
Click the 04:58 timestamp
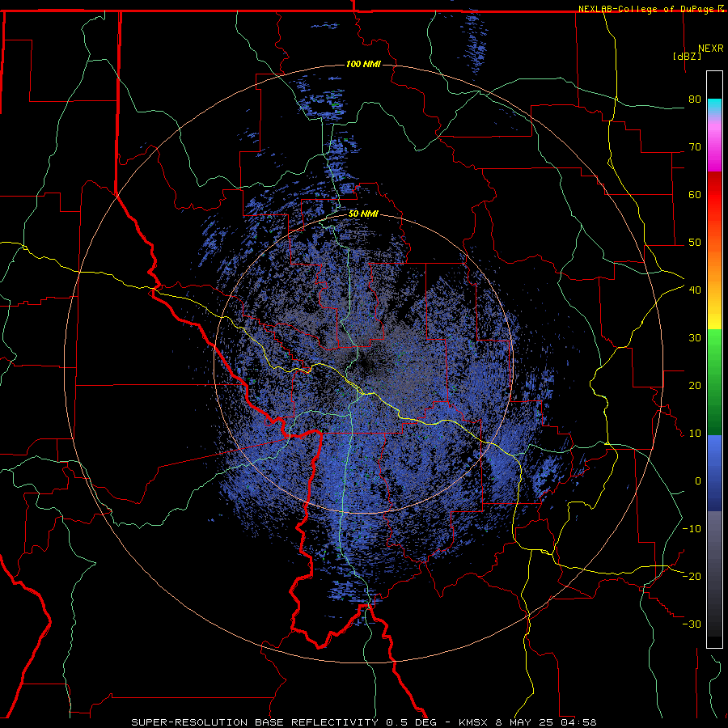click(578, 722)
